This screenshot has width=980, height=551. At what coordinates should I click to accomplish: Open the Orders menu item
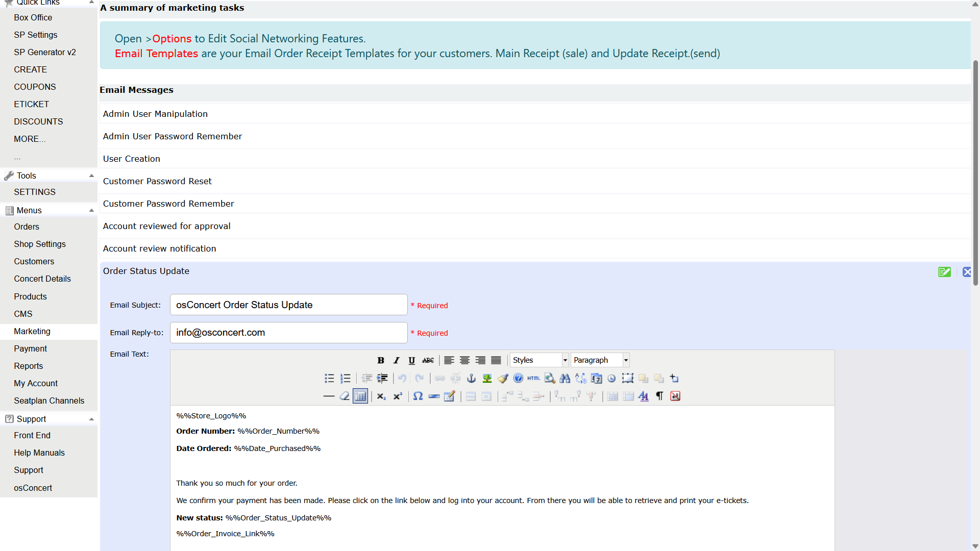[x=27, y=227]
